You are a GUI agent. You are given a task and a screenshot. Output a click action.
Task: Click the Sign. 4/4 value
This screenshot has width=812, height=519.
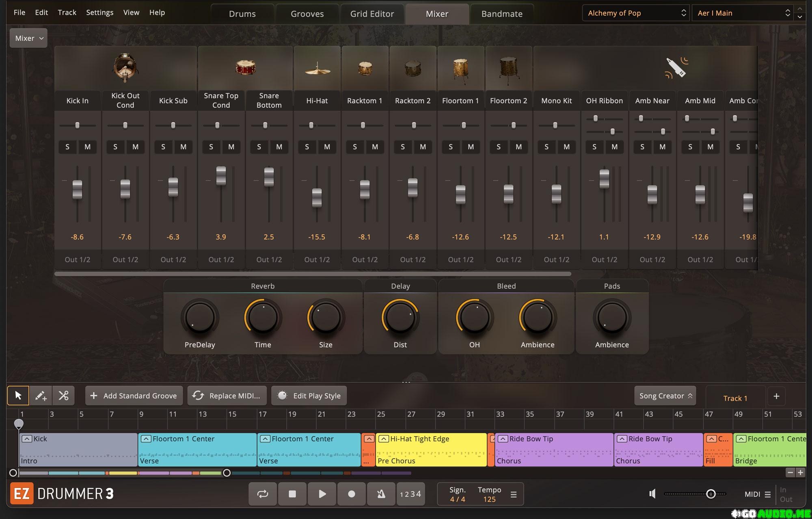tap(458, 499)
